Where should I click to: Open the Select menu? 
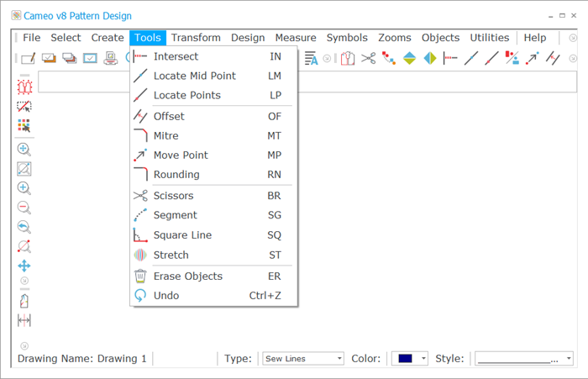66,38
